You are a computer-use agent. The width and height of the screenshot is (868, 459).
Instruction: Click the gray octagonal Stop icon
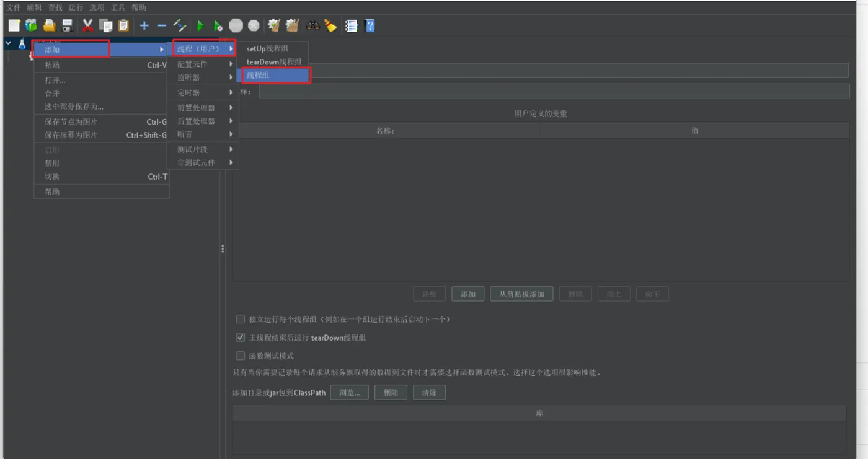point(236,25)
